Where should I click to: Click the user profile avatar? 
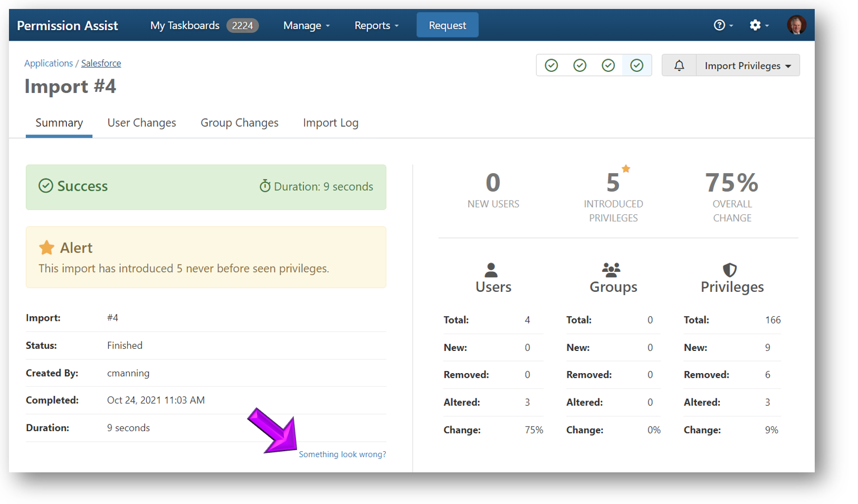click(796, 25)
